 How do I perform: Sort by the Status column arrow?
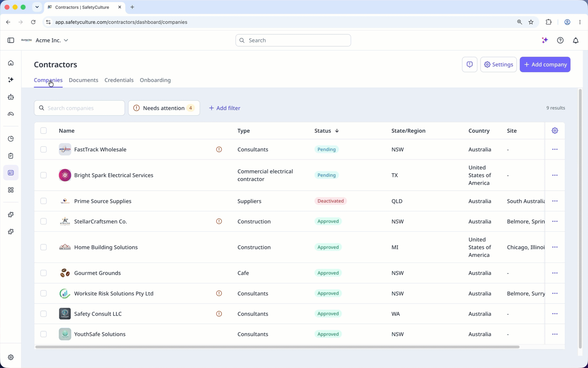point(337,131)
